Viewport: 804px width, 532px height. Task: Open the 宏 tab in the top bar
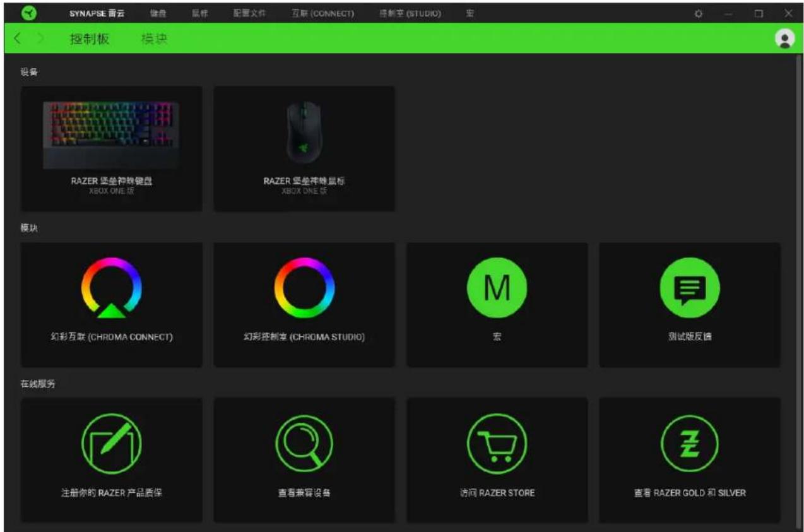(x=470, y=13)
